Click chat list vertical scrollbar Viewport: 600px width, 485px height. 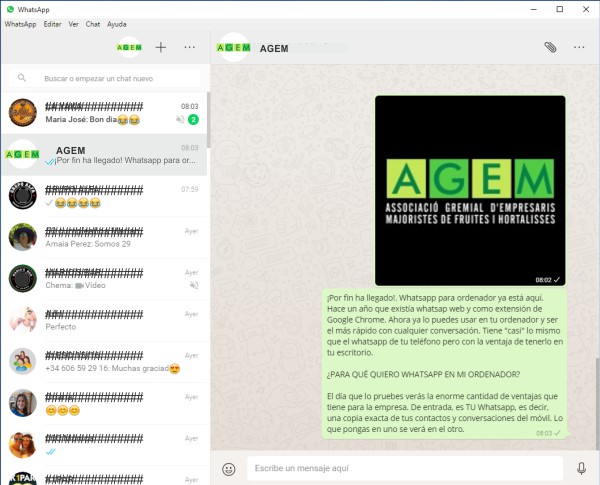point(209,120)
